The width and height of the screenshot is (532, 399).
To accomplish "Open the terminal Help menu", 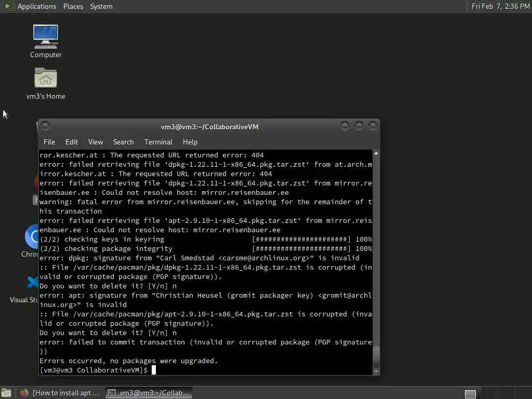I will coord(190,142).
